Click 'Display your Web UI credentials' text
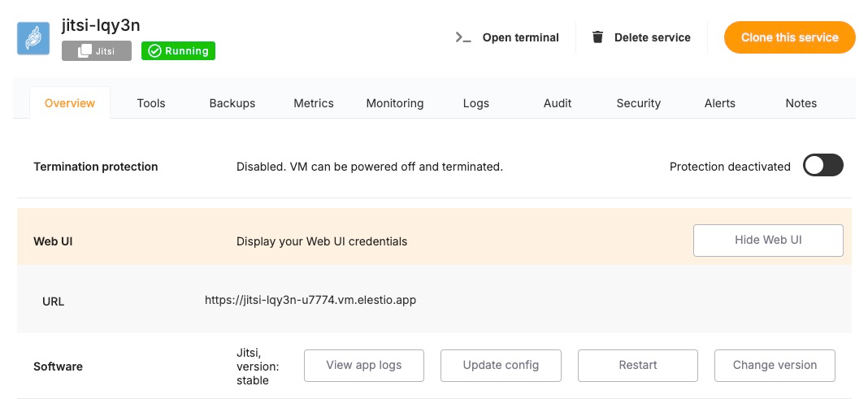The image size is (868, 399). (322, 242)
